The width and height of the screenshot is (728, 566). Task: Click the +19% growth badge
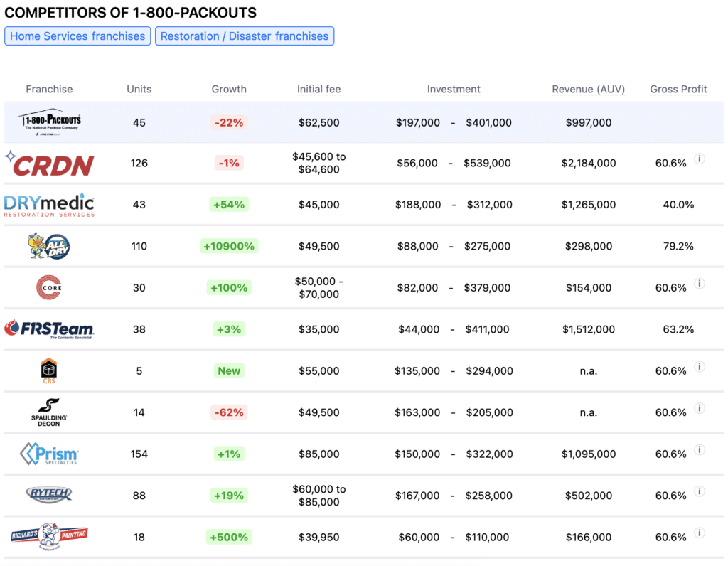click(229, 496)
